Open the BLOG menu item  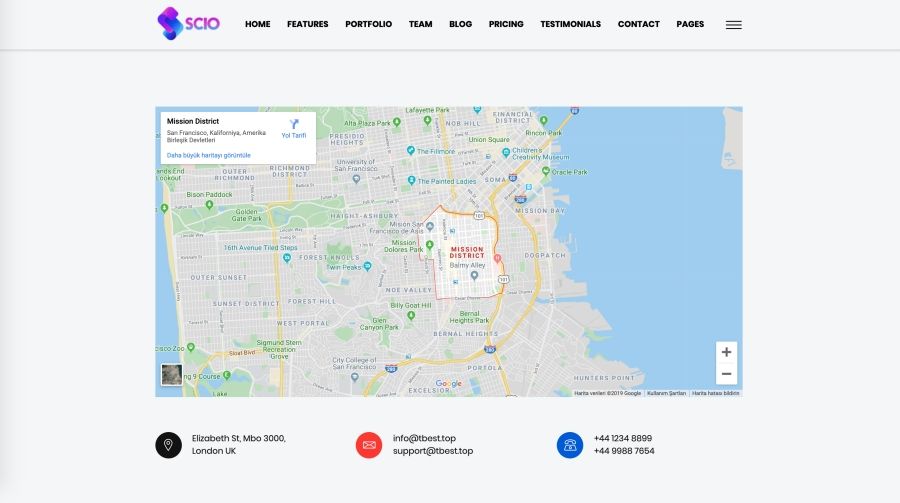(460, 24)
